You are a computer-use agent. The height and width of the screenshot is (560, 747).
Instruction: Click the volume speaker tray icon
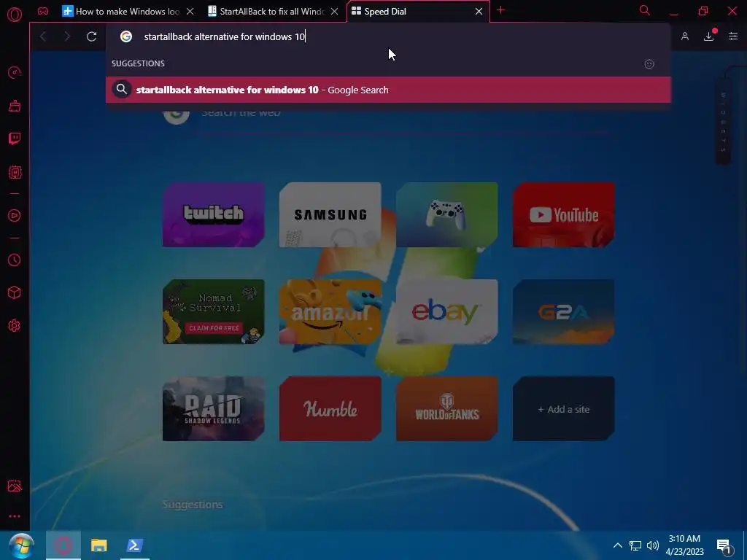point(653,545)
